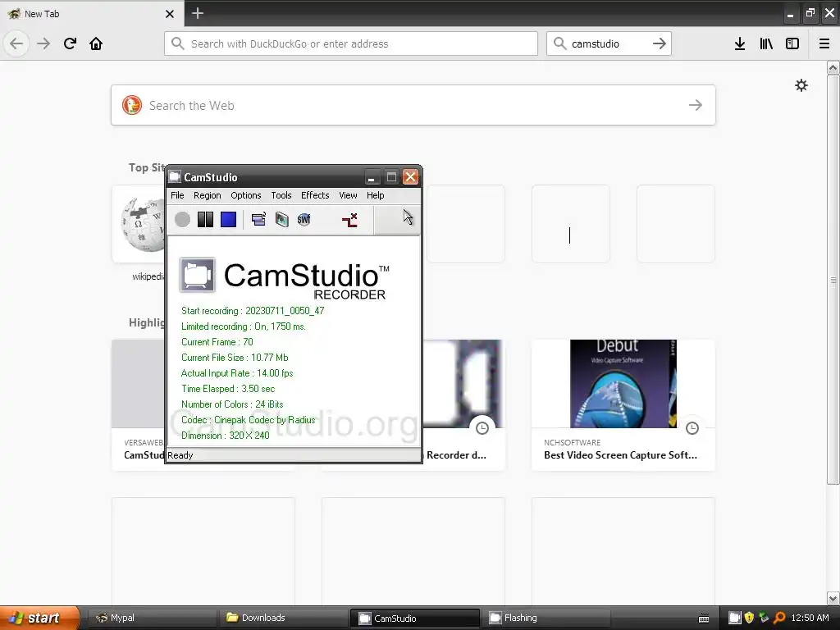
Task: Click the Current Frame : 70 text
Action: coord(217,342)
